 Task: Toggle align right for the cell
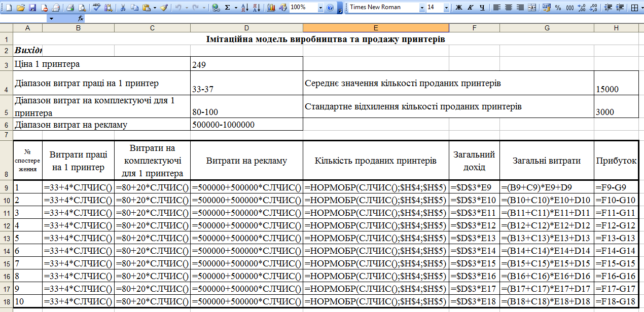click(520, 8)
